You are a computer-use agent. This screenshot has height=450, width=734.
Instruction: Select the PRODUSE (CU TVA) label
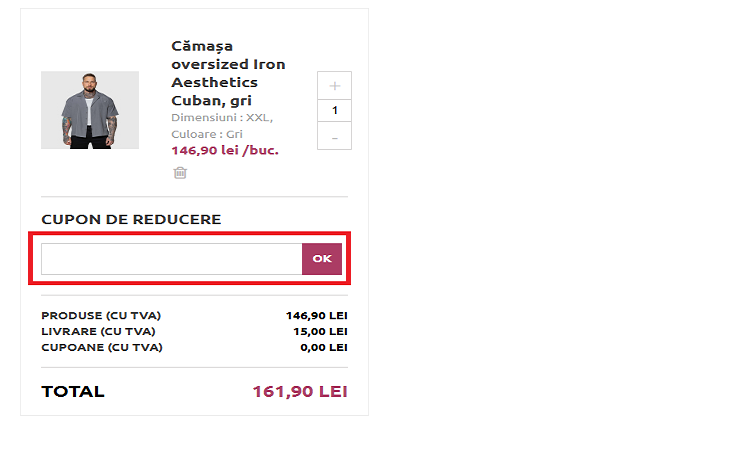[101, 316]
